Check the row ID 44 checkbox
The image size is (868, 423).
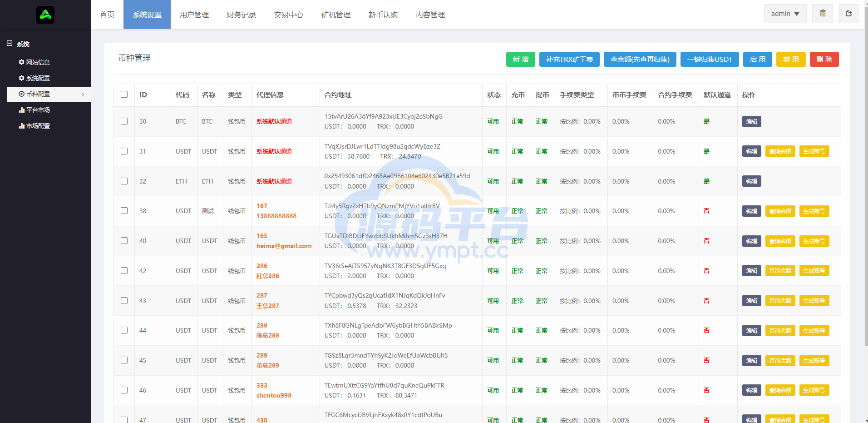(x=124, y=330)
